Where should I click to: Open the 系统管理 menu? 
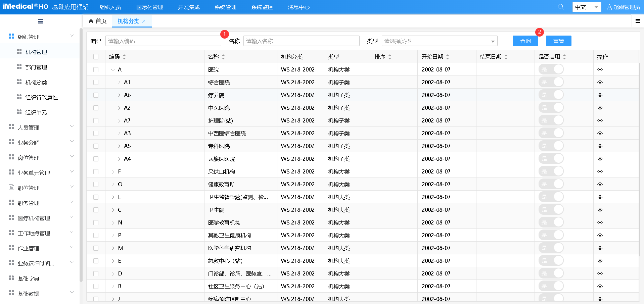(225, 7)
